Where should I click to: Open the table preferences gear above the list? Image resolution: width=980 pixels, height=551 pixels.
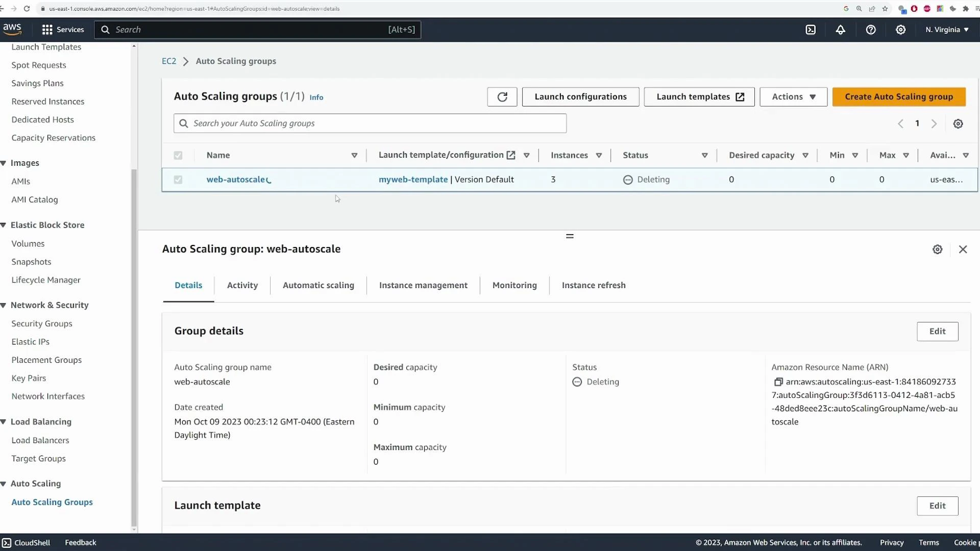958,123
